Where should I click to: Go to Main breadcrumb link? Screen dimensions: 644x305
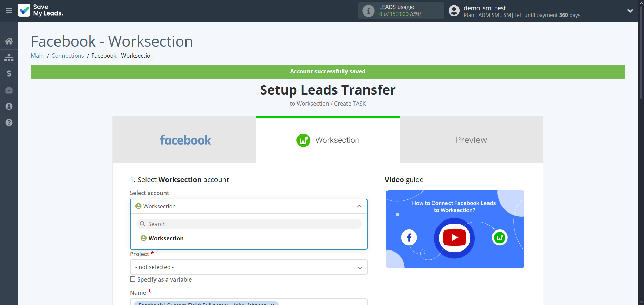[x=37, y=56]
